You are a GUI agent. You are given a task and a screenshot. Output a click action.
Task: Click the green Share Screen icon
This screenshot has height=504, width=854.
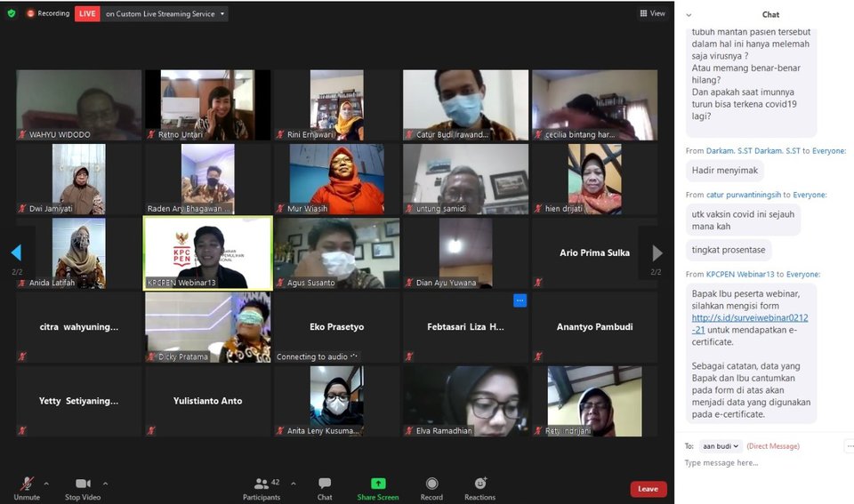coord(378,484)
